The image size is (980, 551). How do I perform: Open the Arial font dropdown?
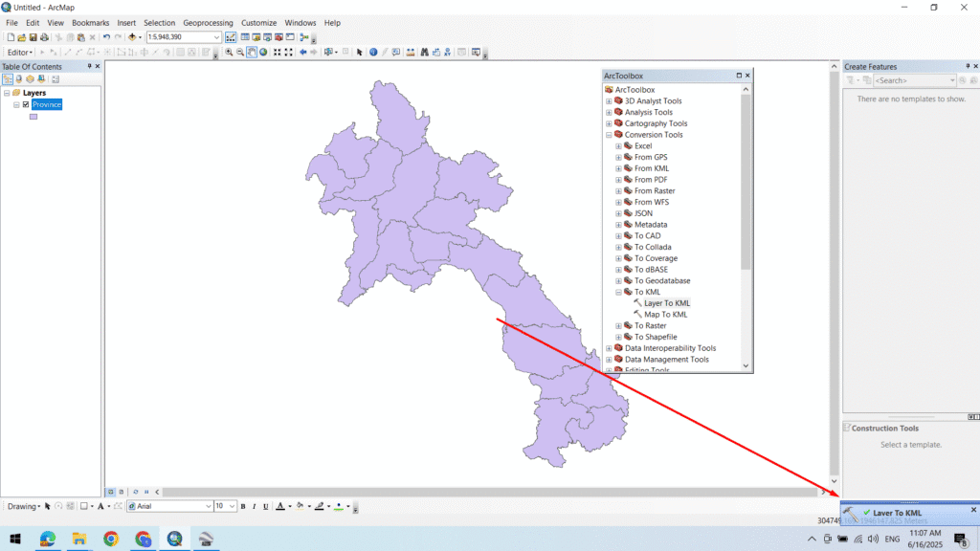coord(208,507)
